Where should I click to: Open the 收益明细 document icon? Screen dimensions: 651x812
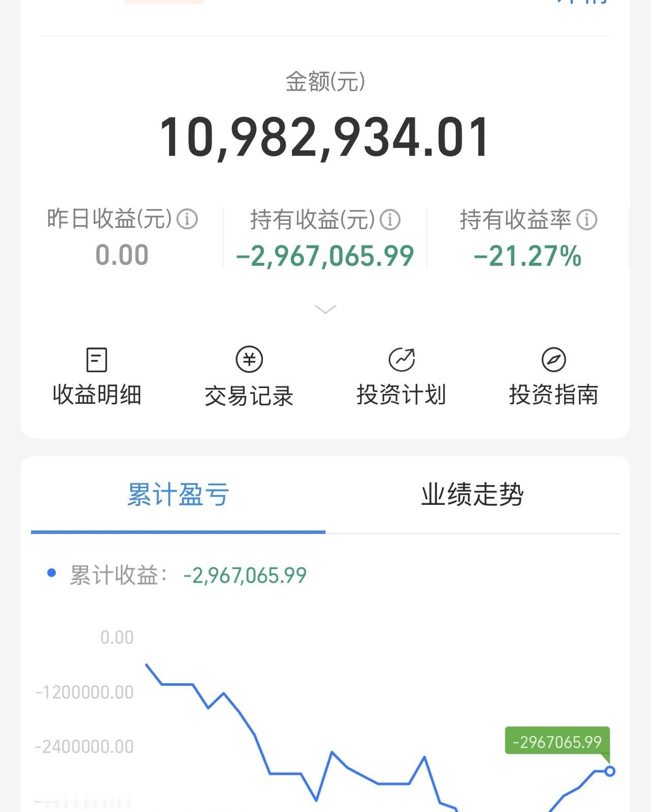tap(97, 360)
